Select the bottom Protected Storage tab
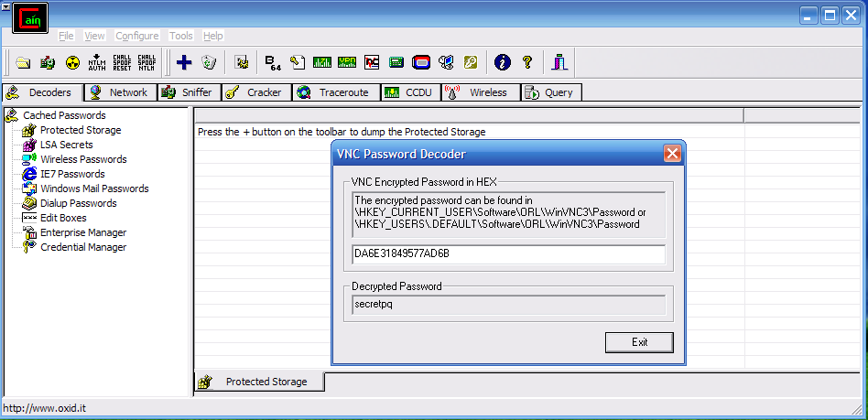868x420 pixels. pos(259,382)
